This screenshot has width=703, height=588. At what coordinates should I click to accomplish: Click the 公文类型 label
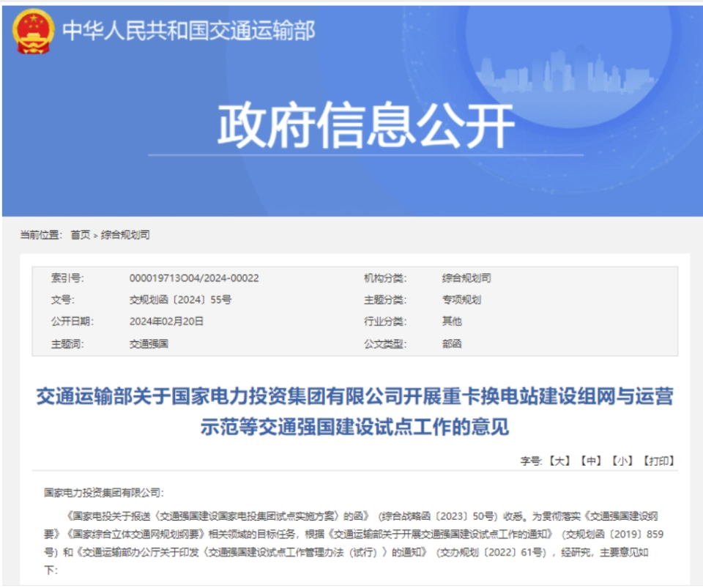385,343
